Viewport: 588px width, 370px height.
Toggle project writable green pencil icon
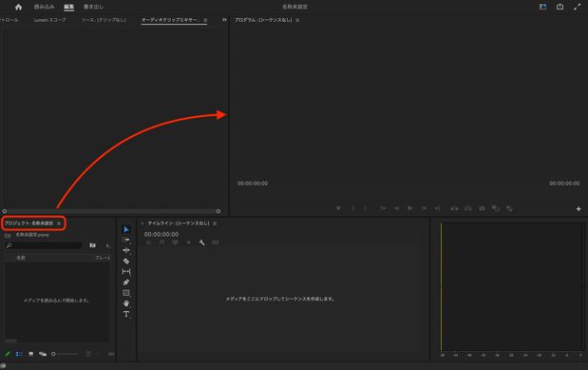point(8,354)
